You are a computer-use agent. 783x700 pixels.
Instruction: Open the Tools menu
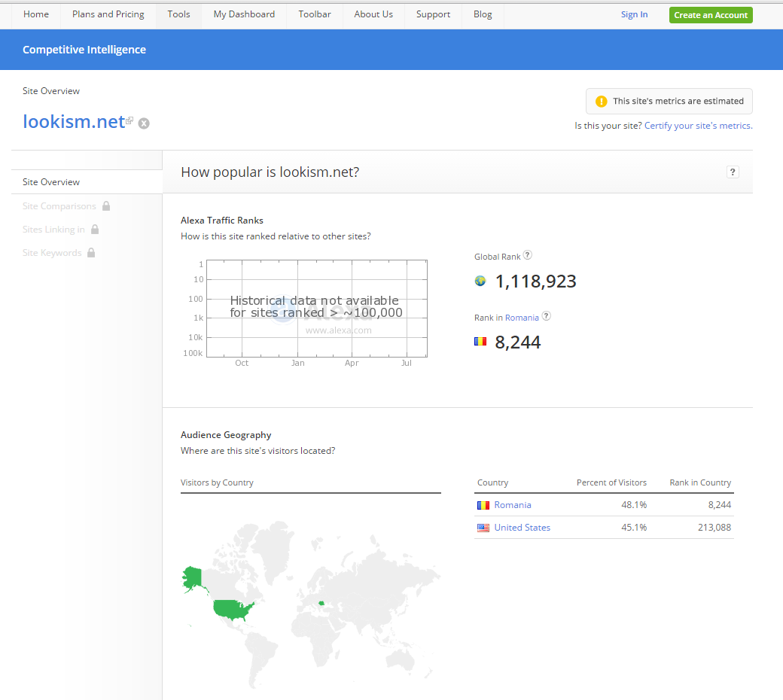[x=178, y=14]
